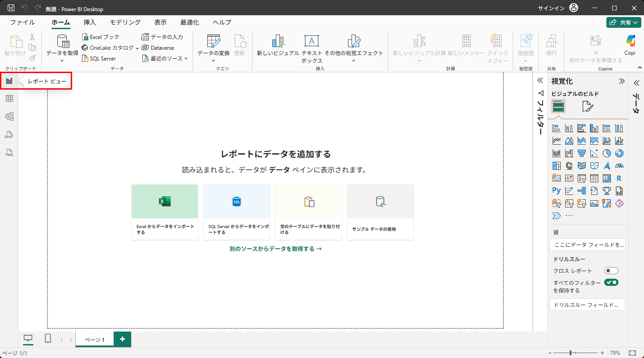Expand the OneLake カタログ dropdown arrow
This screenshot has height=358, width=644.
pyautogui.click(x=137, y=48)
